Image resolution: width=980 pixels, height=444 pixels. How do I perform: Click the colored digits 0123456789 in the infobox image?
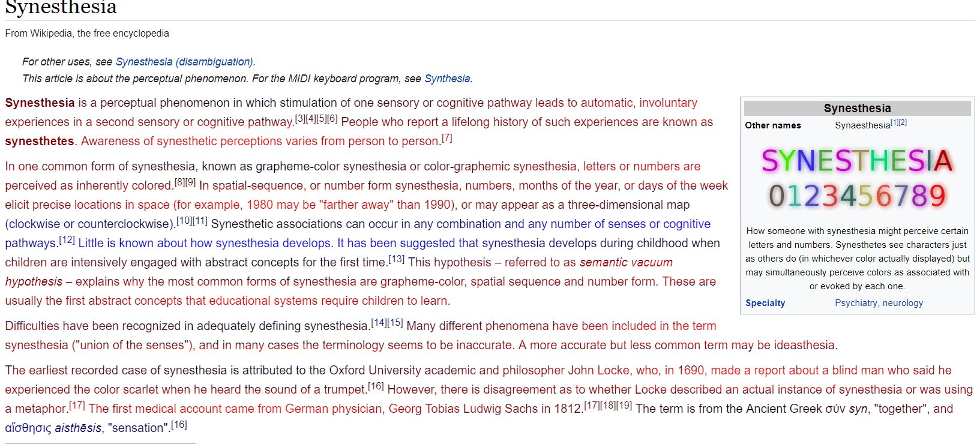tap(857, 196)
